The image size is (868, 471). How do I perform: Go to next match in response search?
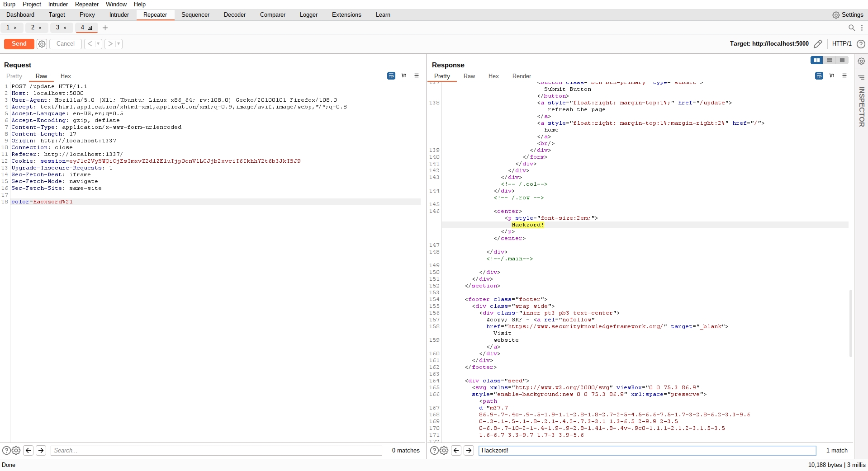click(469, 450)
